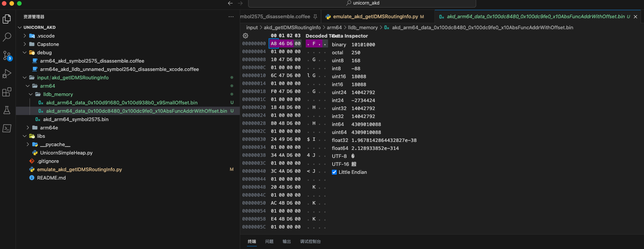Image resolution: width=644 pixels, height=249 pixels.
Task: Expand the Capstone folder
Action: click(25, 44)
